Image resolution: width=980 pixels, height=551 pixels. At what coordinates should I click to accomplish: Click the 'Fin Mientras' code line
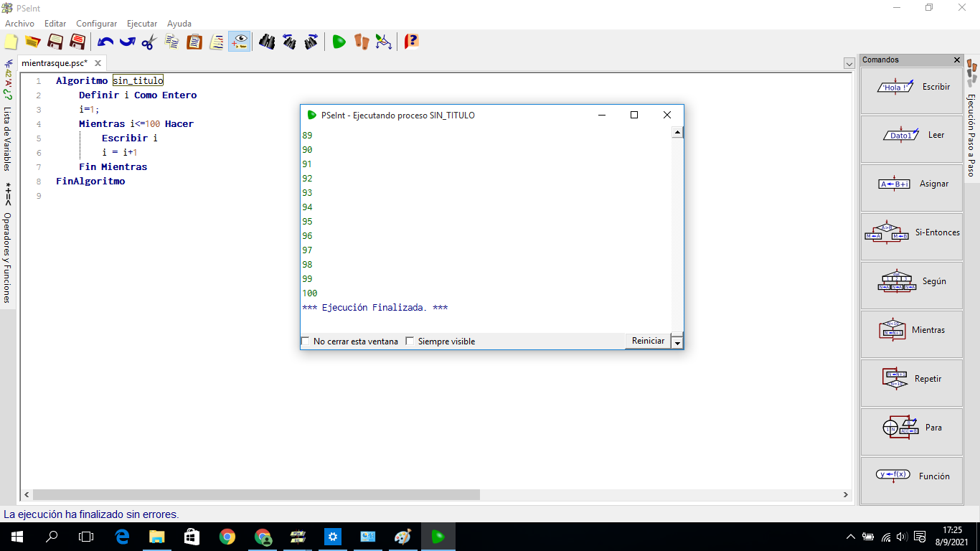113,166
